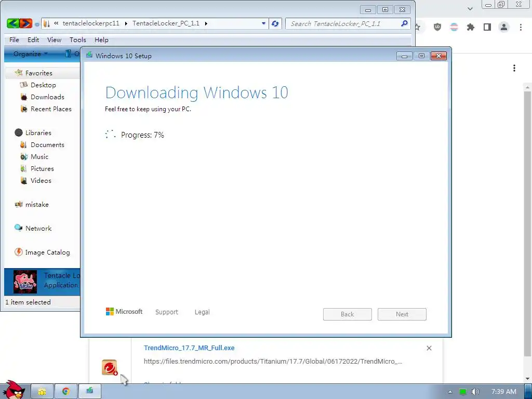
Task: Open File Explorer from the taskbar
Action: click(x=42, y=392)
